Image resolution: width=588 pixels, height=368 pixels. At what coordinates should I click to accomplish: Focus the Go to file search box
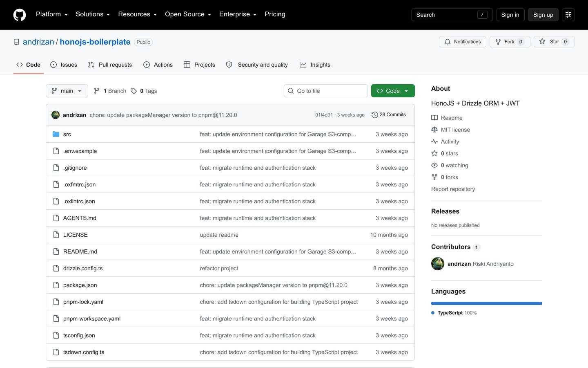tap(326, 91)
